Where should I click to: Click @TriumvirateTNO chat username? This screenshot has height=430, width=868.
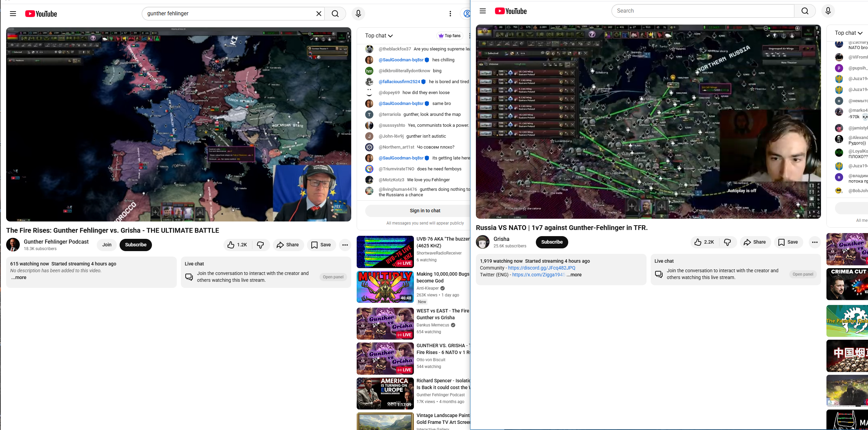point(397,169)
